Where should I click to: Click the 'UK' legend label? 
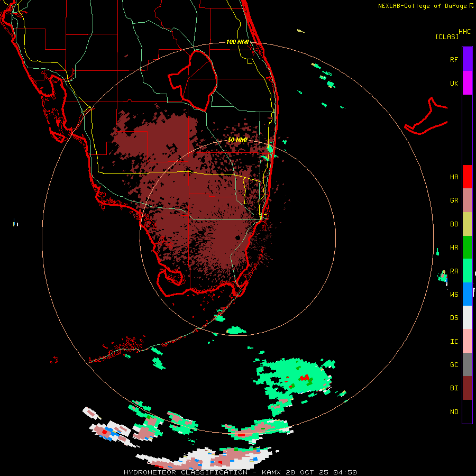point(454,84)
